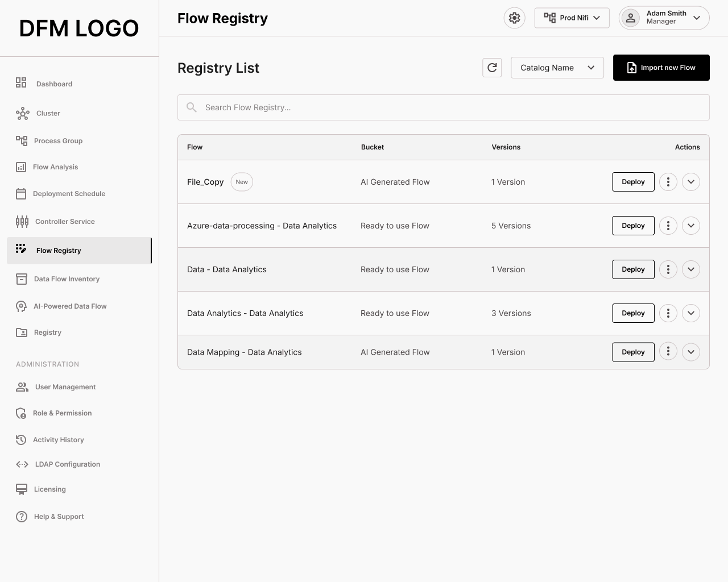Viewport: 728px width, 582px height.
Task: Click the New badge beside File_Copy
Action: [x=242, y=182]
